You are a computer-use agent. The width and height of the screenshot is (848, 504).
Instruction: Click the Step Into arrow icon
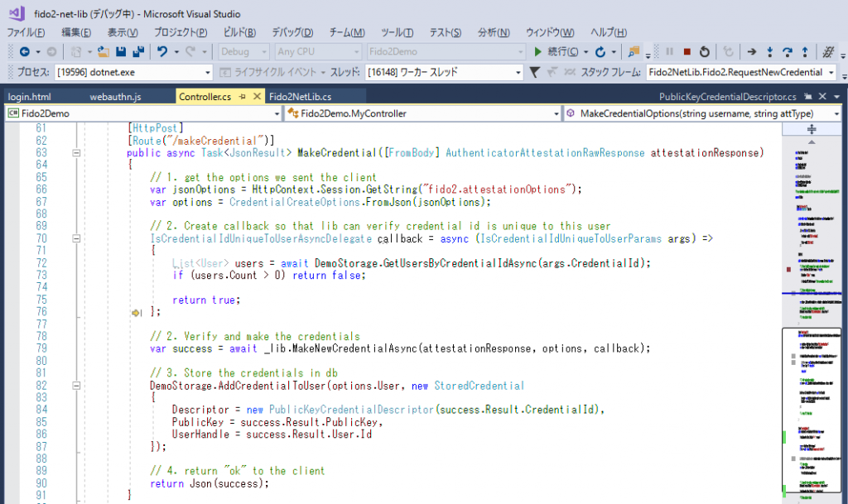(x=770, y=52)
